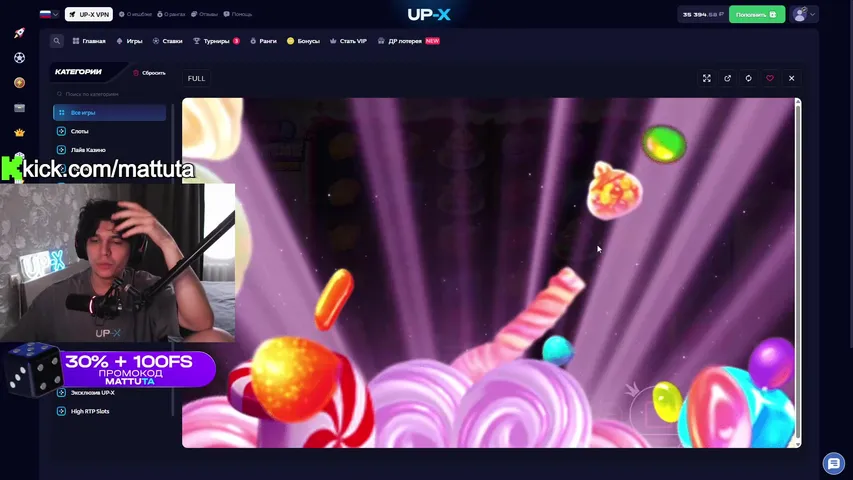Click the FULL button above the game

coord(196,78)
